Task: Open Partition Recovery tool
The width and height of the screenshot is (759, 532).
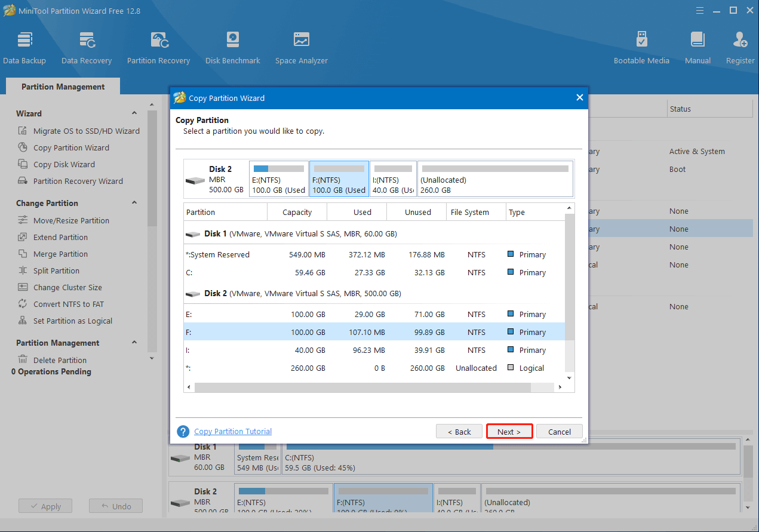Action: pos(158,48)
